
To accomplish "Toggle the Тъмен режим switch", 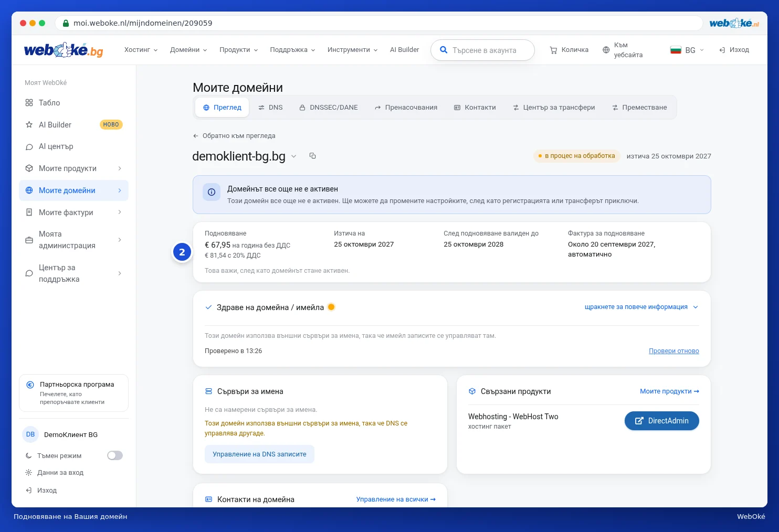I will (x=115, y=455).
